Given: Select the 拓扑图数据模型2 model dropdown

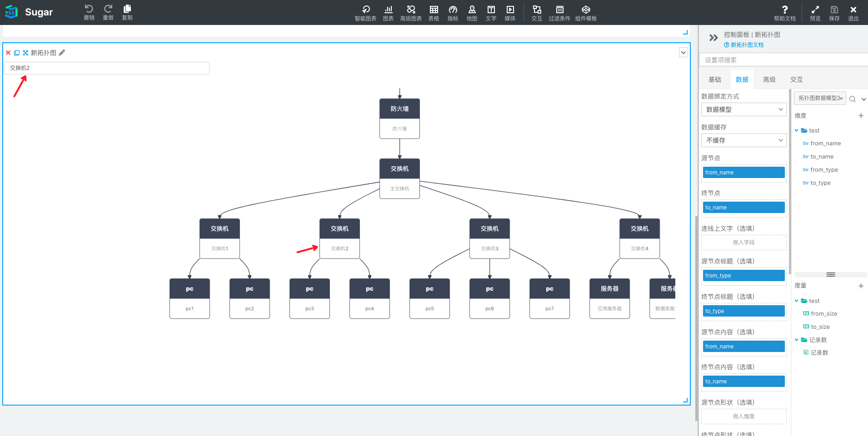Looking at the screenshot, I should coord(820,98).
